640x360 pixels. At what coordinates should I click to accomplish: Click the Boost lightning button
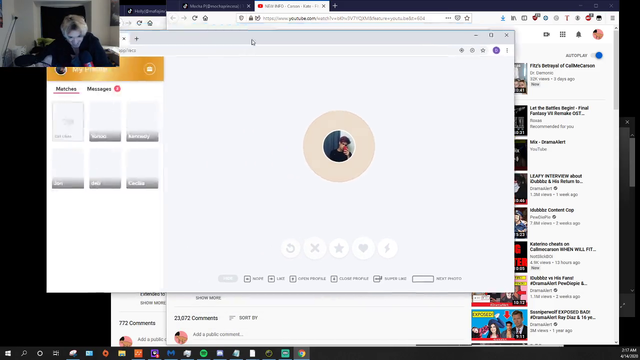click(387, 248)
